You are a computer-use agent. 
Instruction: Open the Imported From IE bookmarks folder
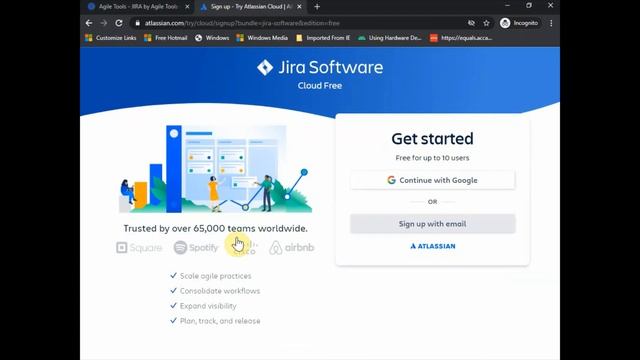pyautogui.click(x=323, y=38)
